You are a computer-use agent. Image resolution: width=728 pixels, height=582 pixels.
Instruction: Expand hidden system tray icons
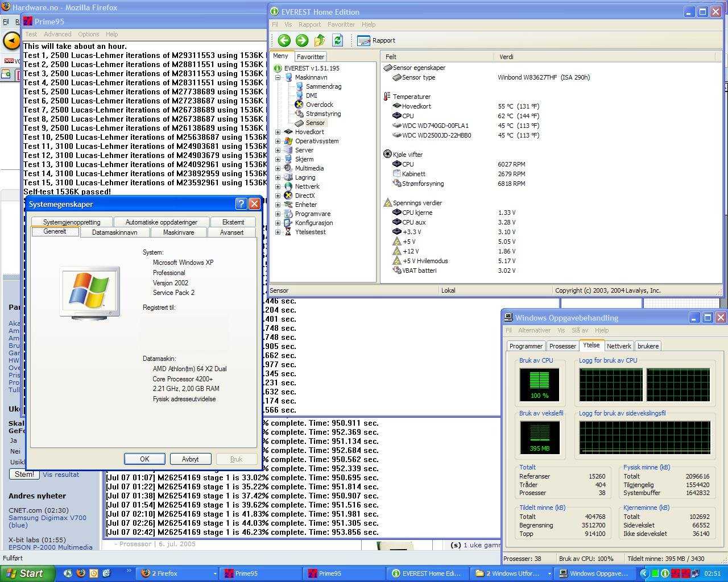coord(644,573)
